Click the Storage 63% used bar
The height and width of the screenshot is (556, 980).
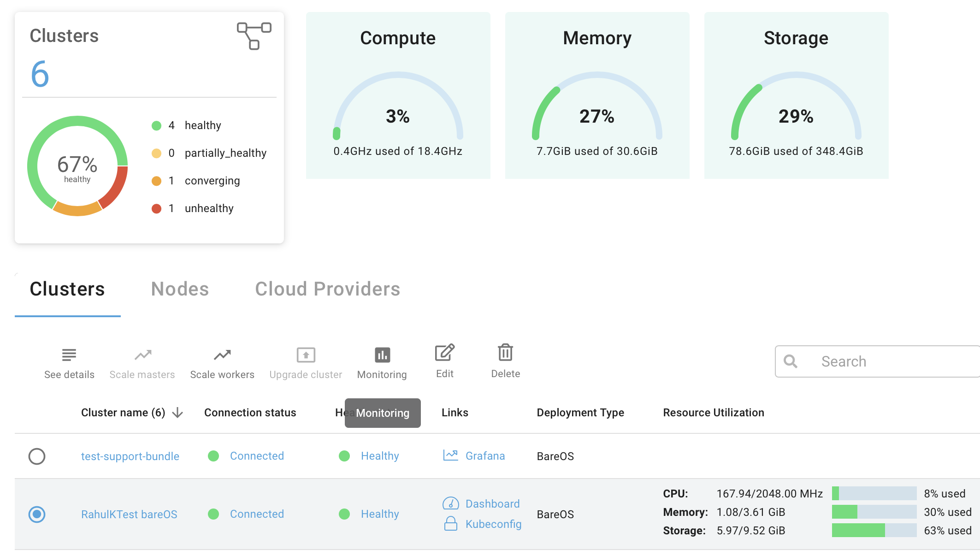tap(874, 531)
